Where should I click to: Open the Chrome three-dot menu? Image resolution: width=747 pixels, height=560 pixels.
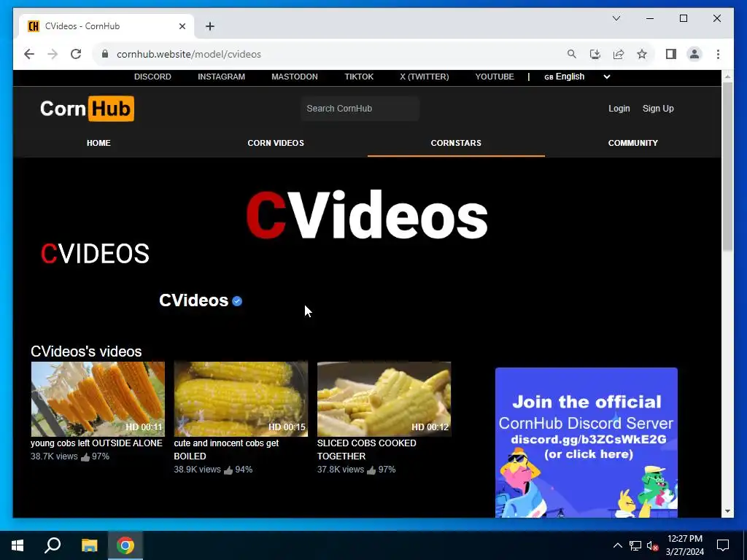(x=718, y=54)
